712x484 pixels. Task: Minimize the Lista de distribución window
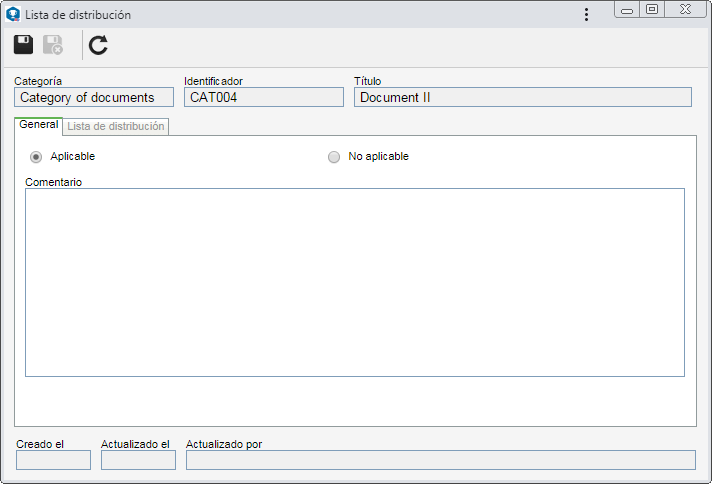(x=627, y=10)
